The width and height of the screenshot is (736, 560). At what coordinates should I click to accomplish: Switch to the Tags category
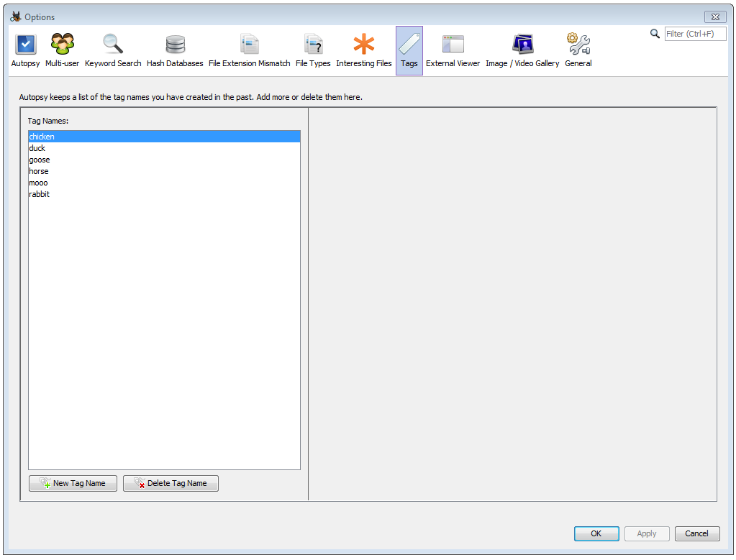pyautogui.click(x=409, y=51)
